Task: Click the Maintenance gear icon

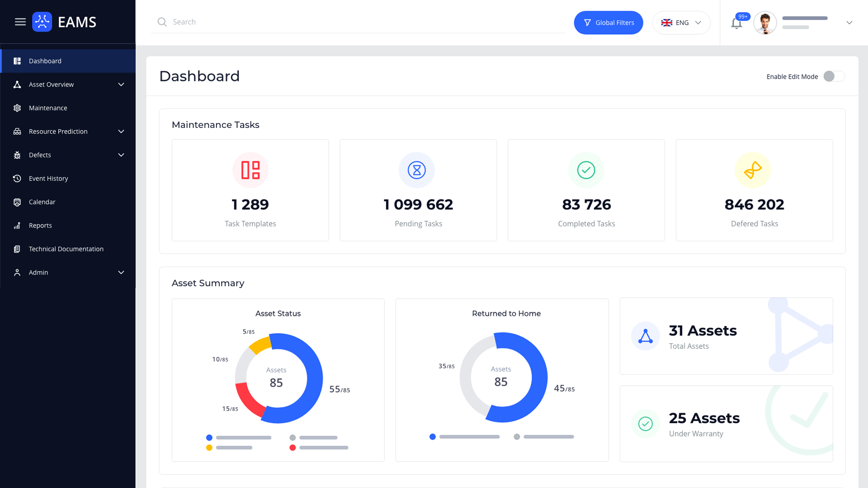Action: coord(17,108)
